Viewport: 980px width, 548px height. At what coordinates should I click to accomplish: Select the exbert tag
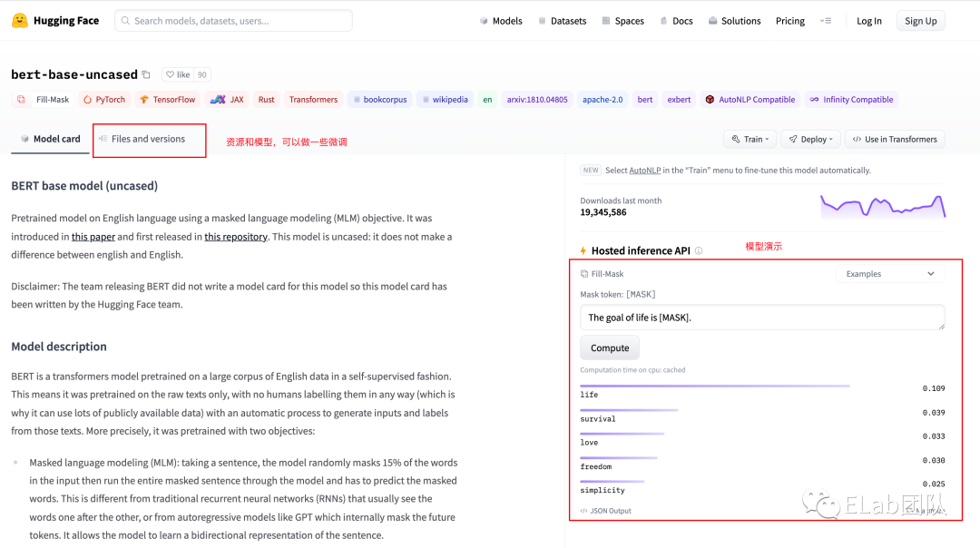pos(679,100)
